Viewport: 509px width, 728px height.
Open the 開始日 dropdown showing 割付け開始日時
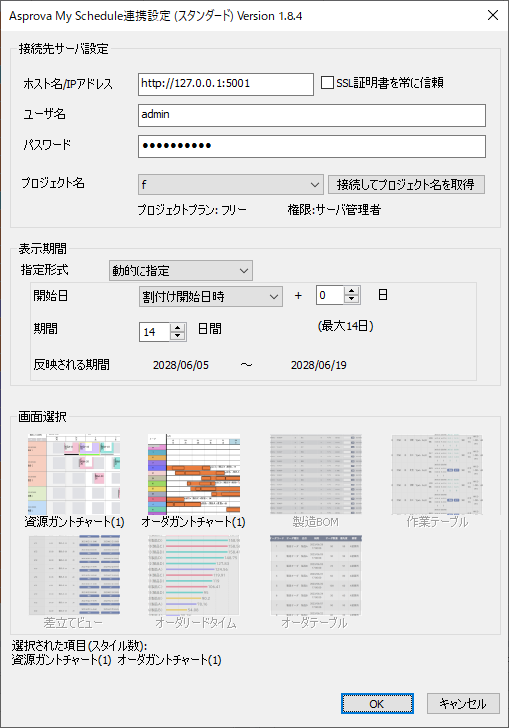pos(211,296)
